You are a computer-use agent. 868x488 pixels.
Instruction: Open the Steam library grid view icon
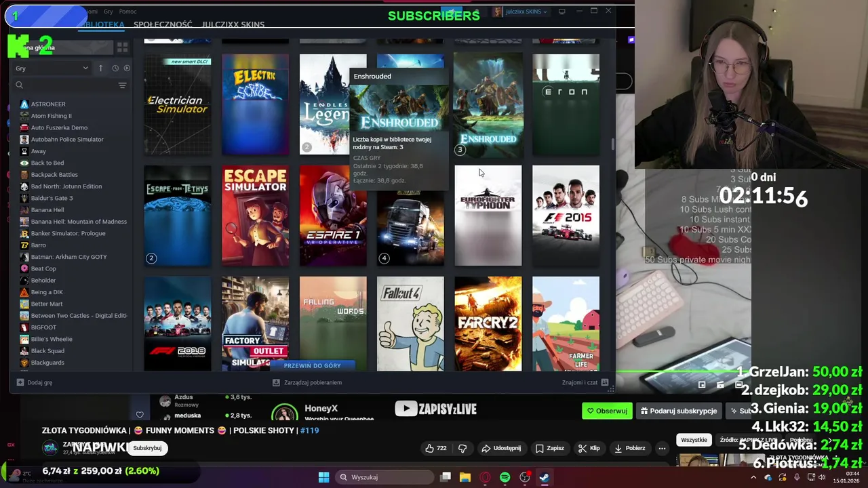(122, 47)
